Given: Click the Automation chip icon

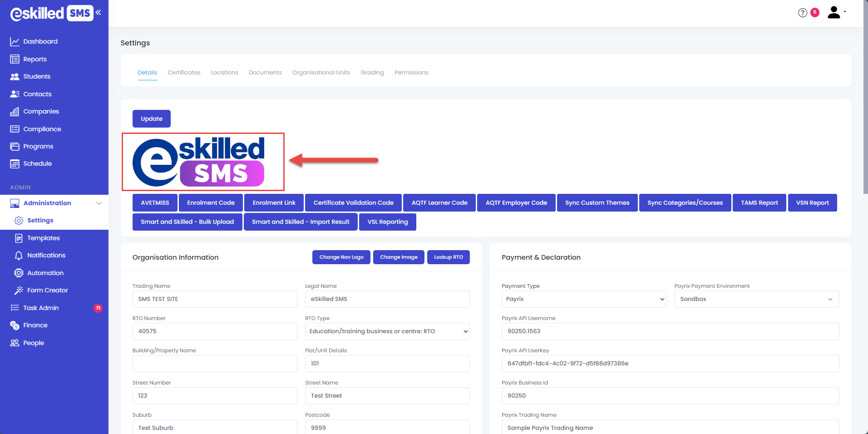Looking at the screenshot, I should click(19, 273).
